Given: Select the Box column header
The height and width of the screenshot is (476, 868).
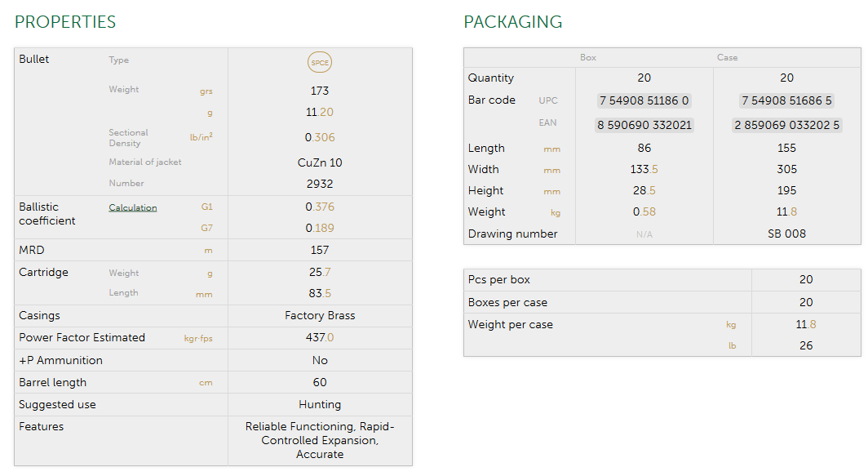Looking at the screenshot, I should tap(588, 58).
